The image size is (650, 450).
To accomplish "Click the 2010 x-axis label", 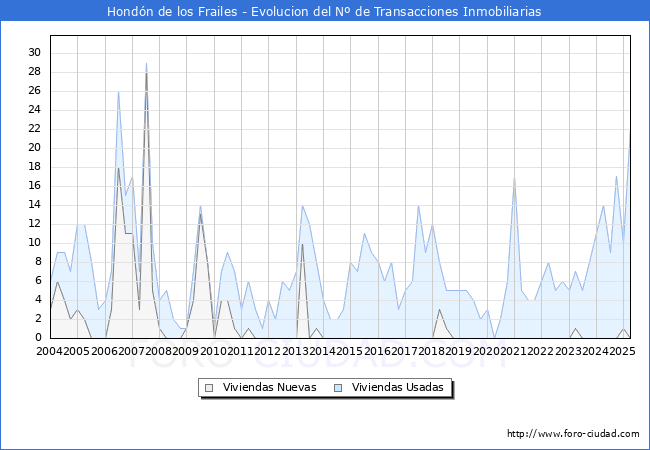I will coord(213,351).
